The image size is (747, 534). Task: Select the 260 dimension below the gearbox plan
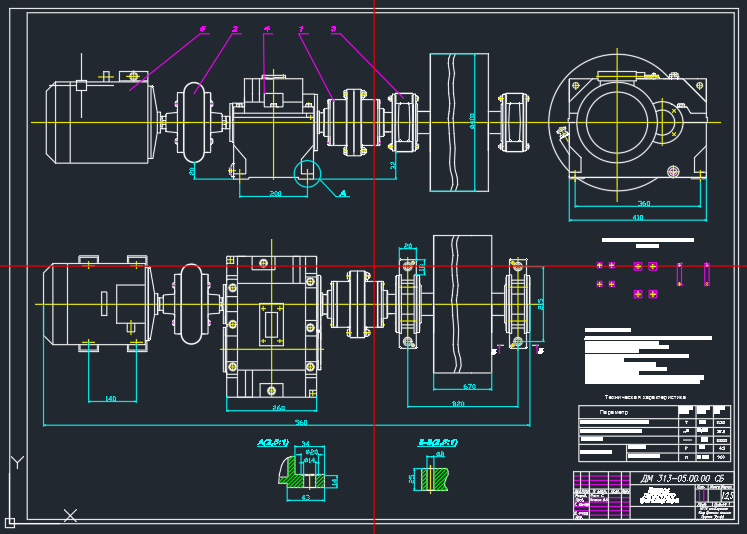point(279,408)
